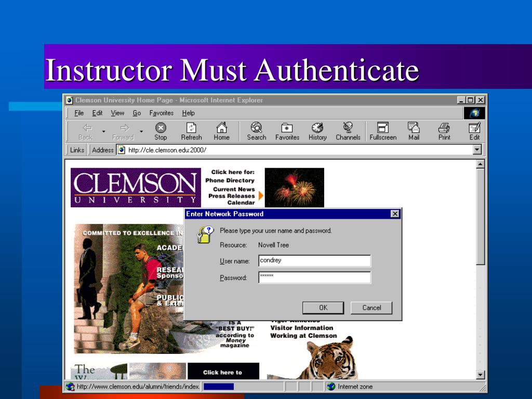Image resolution: width=532 pixels, height=399 pixels.
Task: Click Cancel in the password dialog
Action: point(371,308)
